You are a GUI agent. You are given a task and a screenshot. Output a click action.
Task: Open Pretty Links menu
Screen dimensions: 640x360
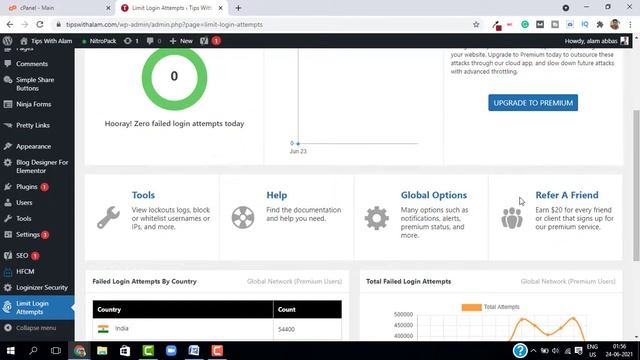(x=33, y=125)
